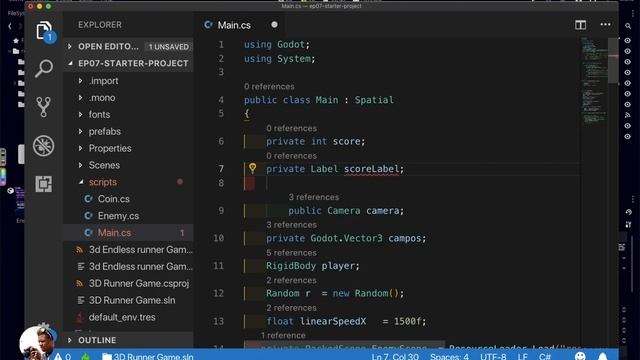Click the 2 references lens above linearSpeedX
This screenshot has width=640, height=360.
tap(291, 308)
